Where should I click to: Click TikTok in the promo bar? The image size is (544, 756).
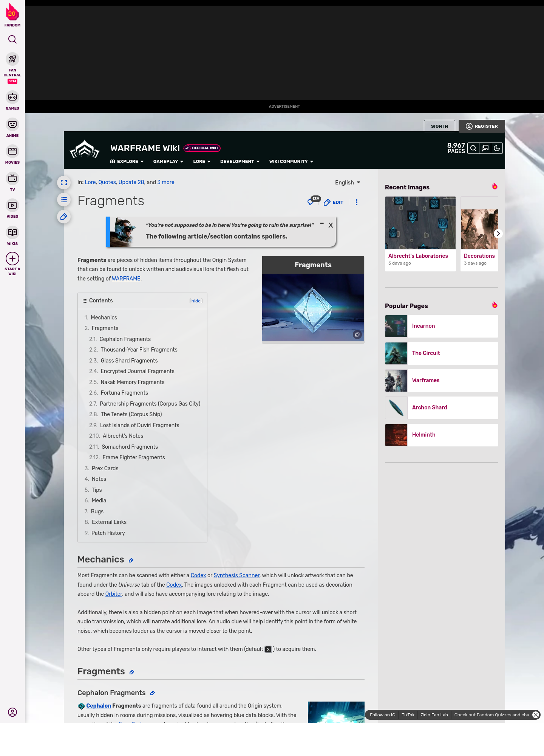(x=408, y=715)
